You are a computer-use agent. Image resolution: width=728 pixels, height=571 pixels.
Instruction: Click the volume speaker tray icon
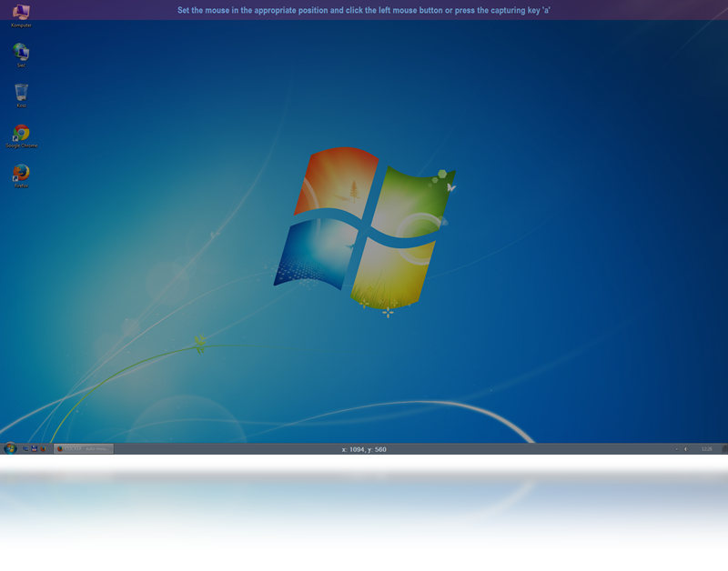[x=686, y=448]
